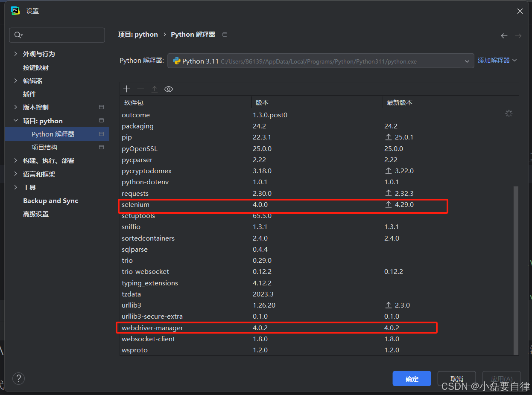This screenshot has width=532, height=395.
Task: Click the package list vertical scrollbar
Action: point(515,270)
